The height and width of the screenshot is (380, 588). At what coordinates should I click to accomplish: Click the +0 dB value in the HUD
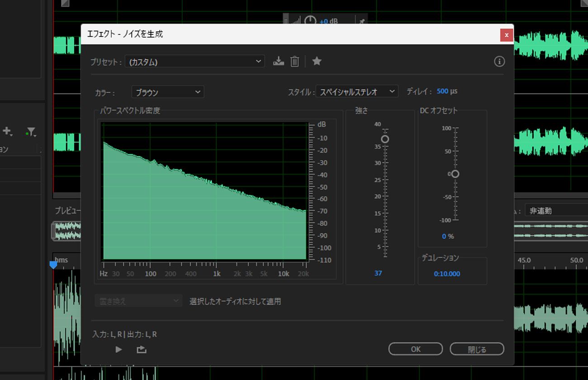coord(328,21)
